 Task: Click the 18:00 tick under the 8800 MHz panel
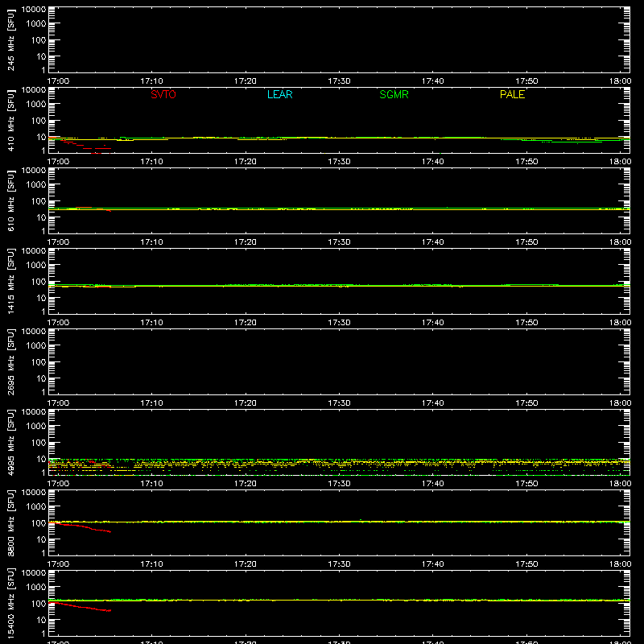coord(620,564)
